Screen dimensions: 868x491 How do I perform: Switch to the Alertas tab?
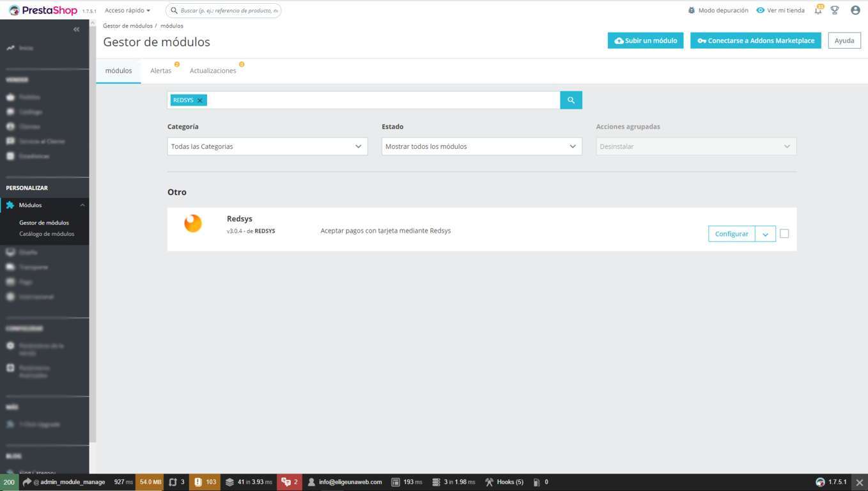tap(160, 71)
